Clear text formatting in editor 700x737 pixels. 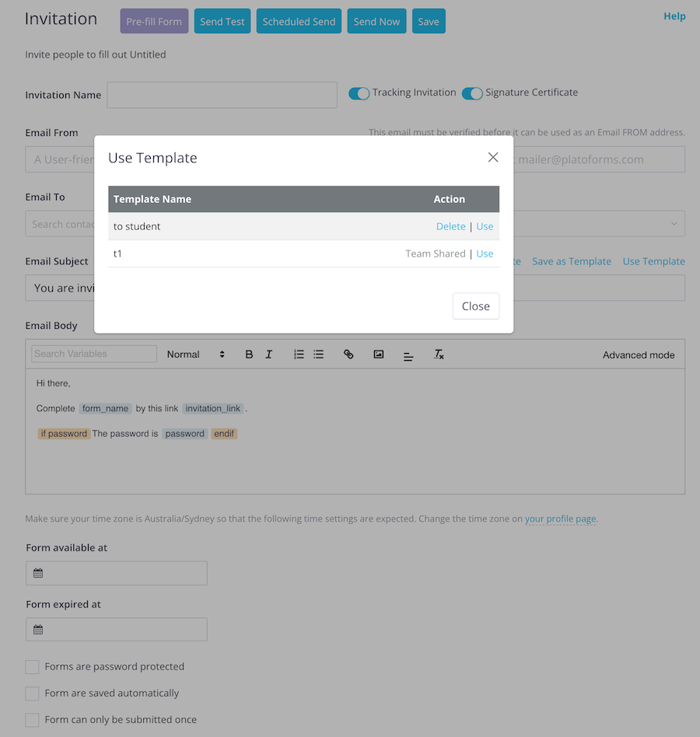(x=439, y=355)
